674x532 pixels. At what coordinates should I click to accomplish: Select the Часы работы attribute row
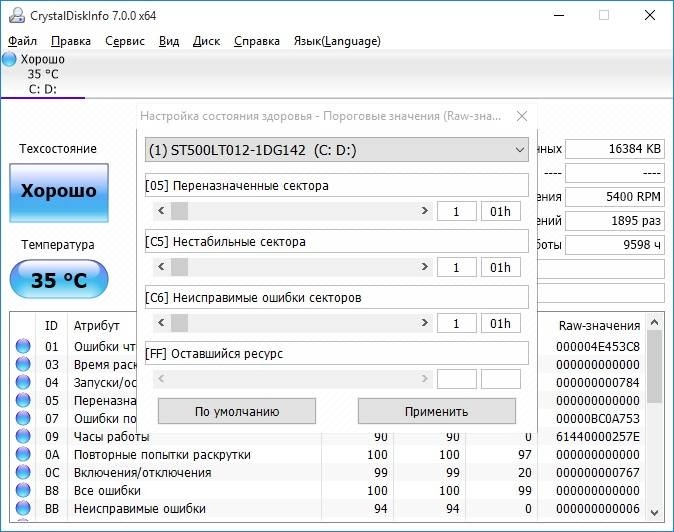pyautogui.click(x=328, y=437)
